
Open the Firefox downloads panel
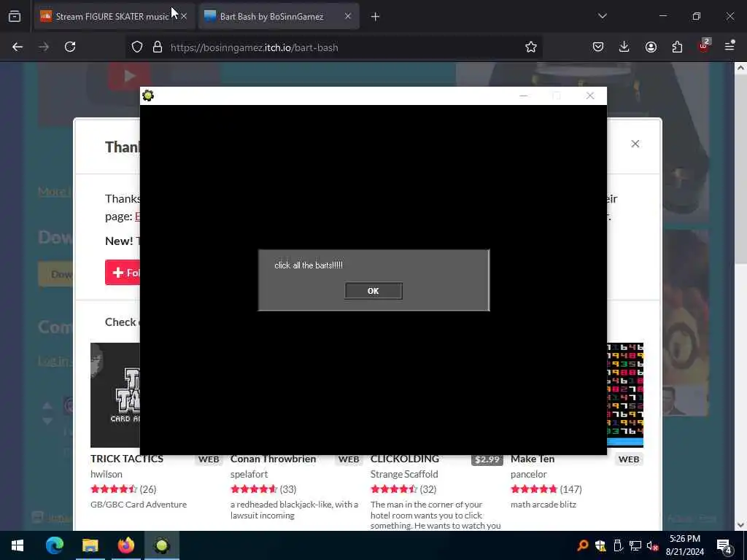tap(624, 47)
